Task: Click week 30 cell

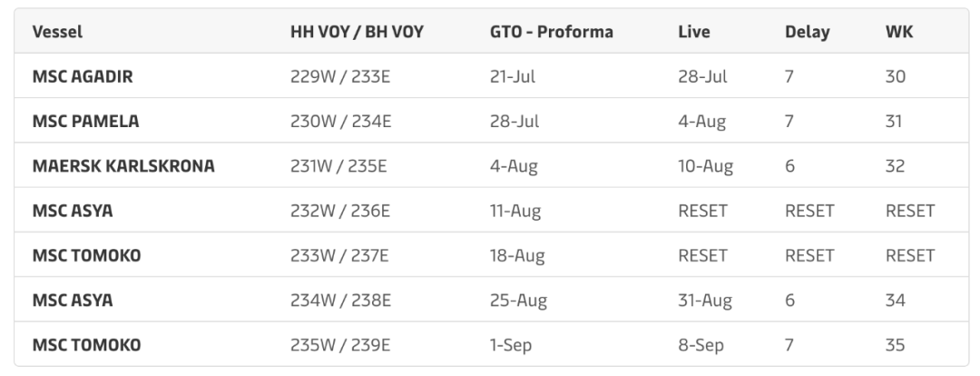Action: (895, 76)
